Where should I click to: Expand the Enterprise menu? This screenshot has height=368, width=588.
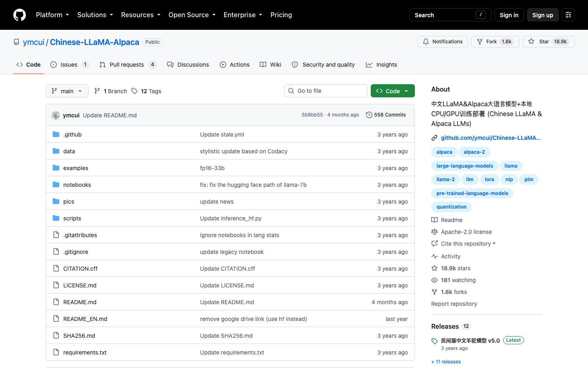[243, 15]
